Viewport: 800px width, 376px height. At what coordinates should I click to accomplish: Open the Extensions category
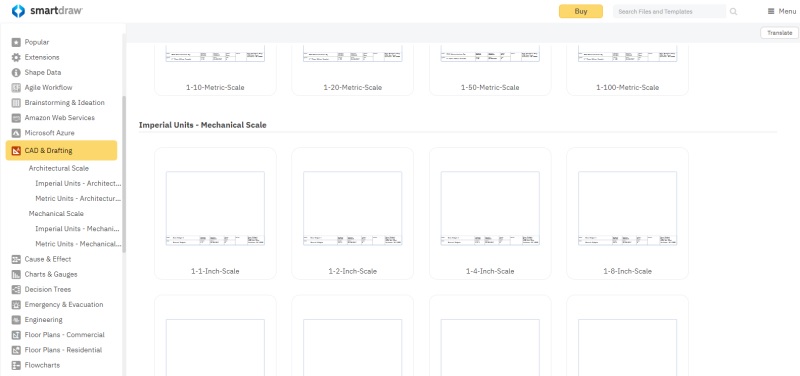pyautogui.click(x=42, y=58)
